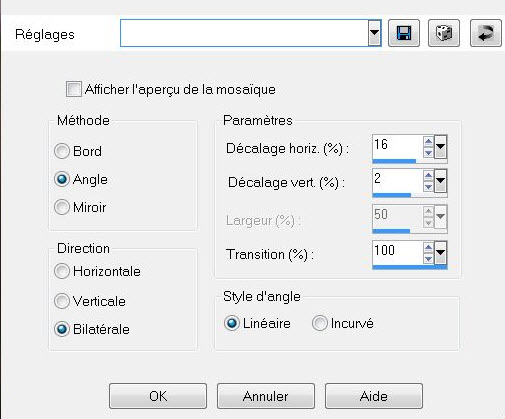Click the reset to default arrow icon

point(486,33)
